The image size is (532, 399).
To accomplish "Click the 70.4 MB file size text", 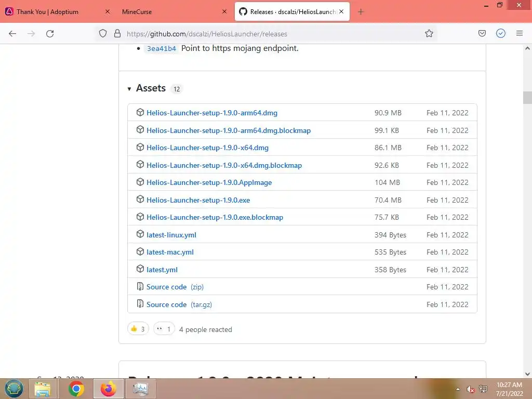I will (x=388, y=200).
